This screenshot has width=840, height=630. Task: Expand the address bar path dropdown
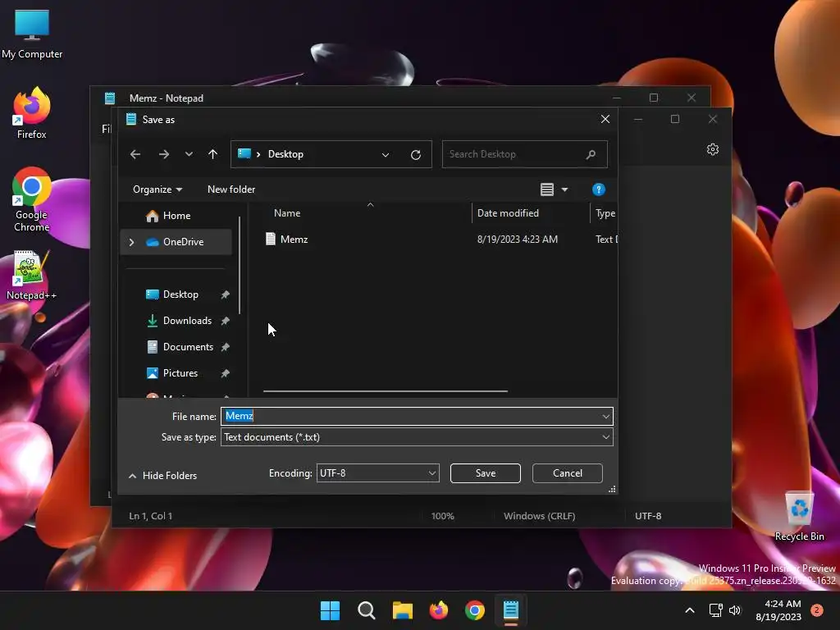pos(386,155)
